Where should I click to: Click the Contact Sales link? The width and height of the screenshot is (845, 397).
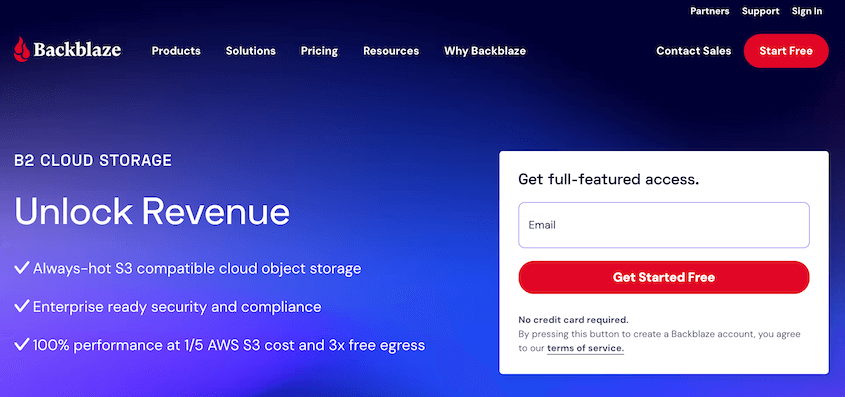tap(694, 51)
